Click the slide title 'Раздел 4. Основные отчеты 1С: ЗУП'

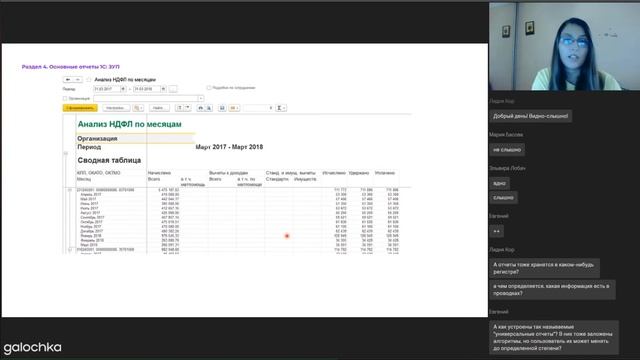click(x=71, y=67)
